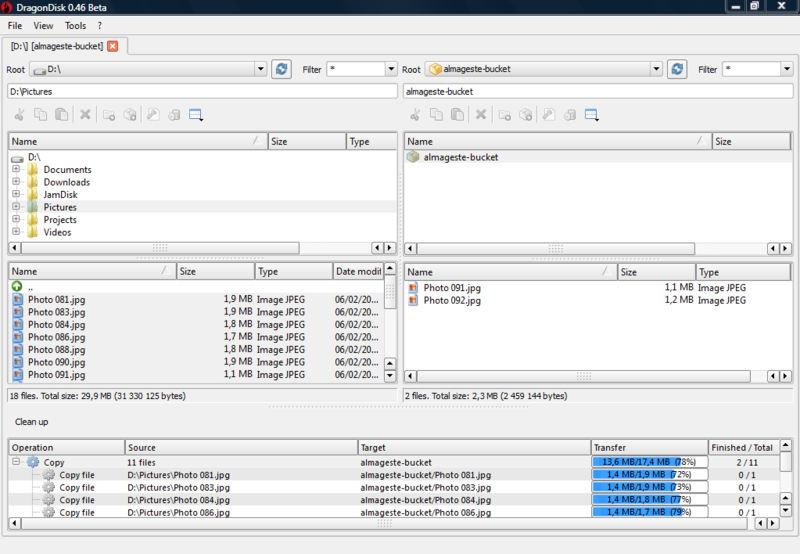Click New bucket icon in right pane toolbar
The image size is (800, 554).
[x=526, y=115]
